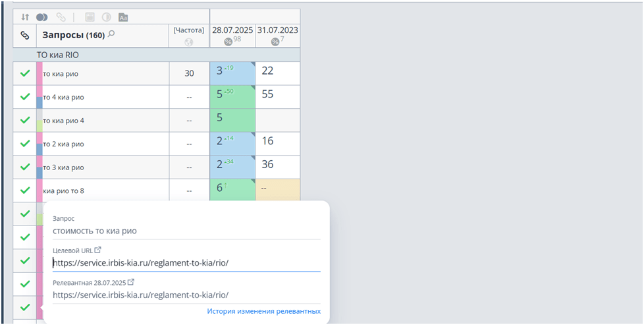Click pink color marker on 'то киа рио' row
644x325 pixels.
point(40,73)
